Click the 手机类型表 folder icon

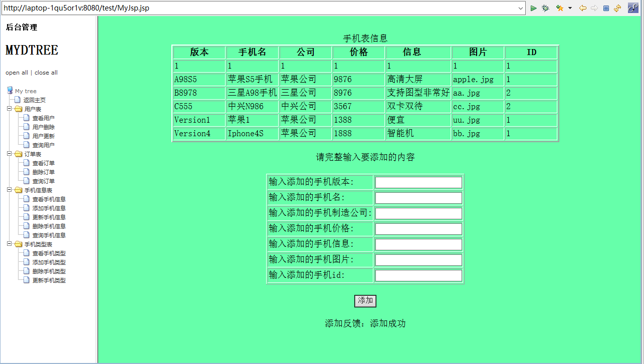tap(19, 244)
